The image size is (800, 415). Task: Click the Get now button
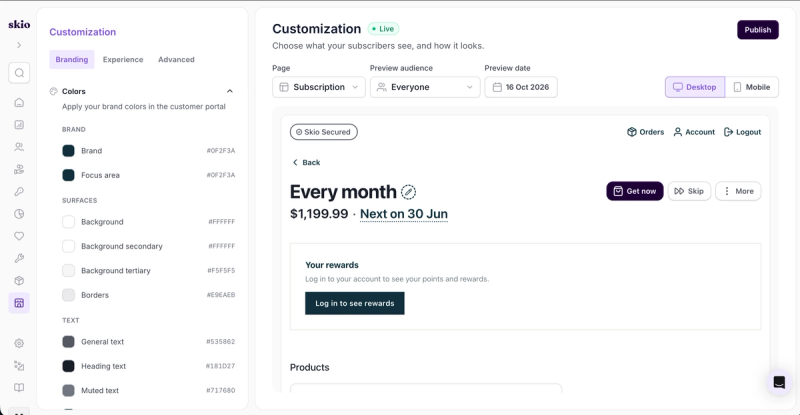635,191
